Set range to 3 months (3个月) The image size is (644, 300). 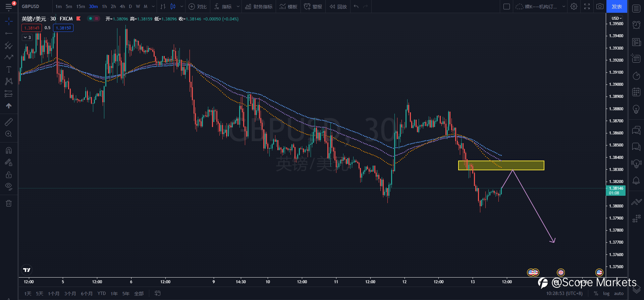coord(70,294)
